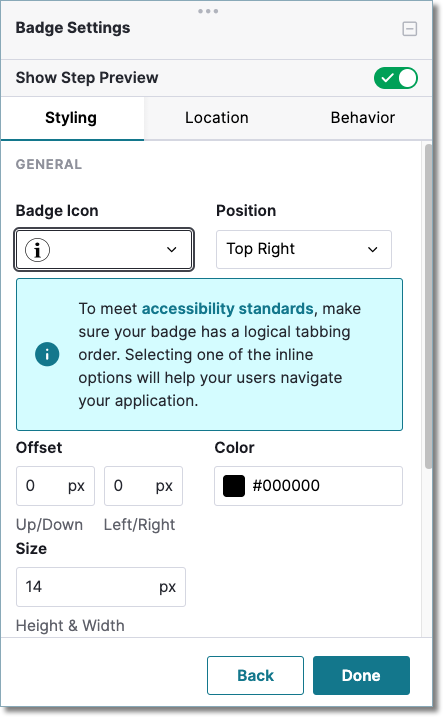Click the Left/Right offset input field
The width and height of the screenshot is (443, 717).
pyautogui.click(x=143, y=486)
